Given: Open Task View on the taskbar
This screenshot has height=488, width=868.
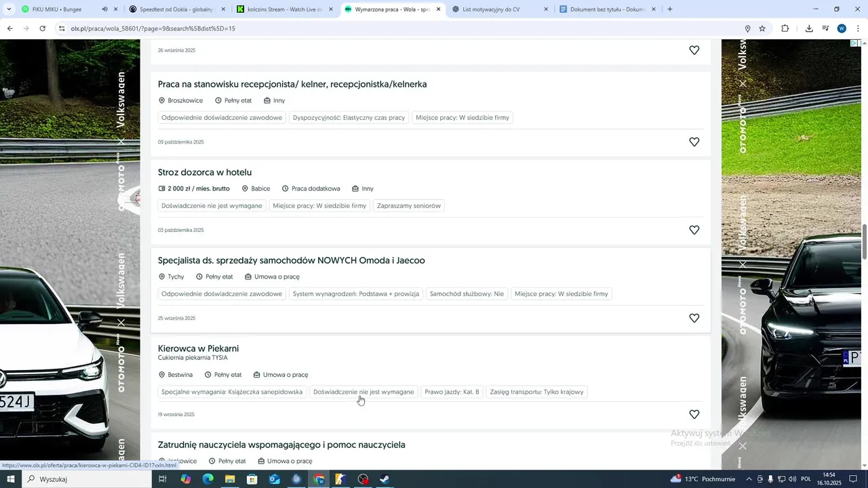Looking at the screenshot, I should click(x=163, y=479).
